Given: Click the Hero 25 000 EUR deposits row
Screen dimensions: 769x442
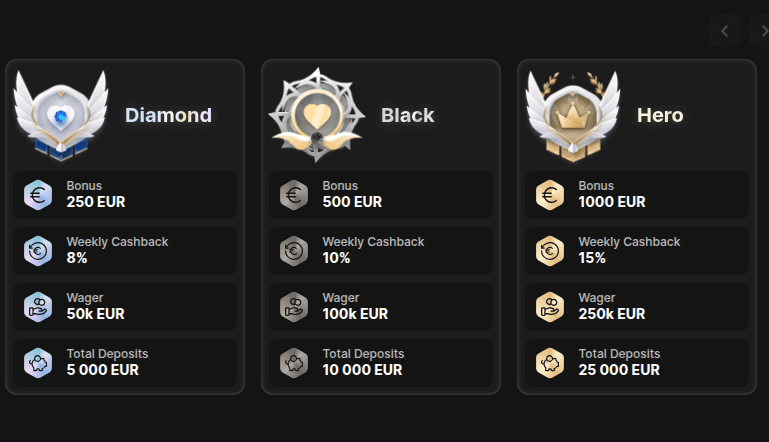Looking at the screenshot, I should pos(637,362).
